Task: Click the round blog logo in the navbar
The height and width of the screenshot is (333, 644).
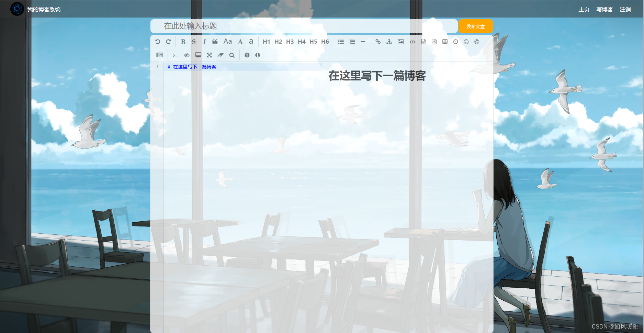Action: (x=17, y=9)
